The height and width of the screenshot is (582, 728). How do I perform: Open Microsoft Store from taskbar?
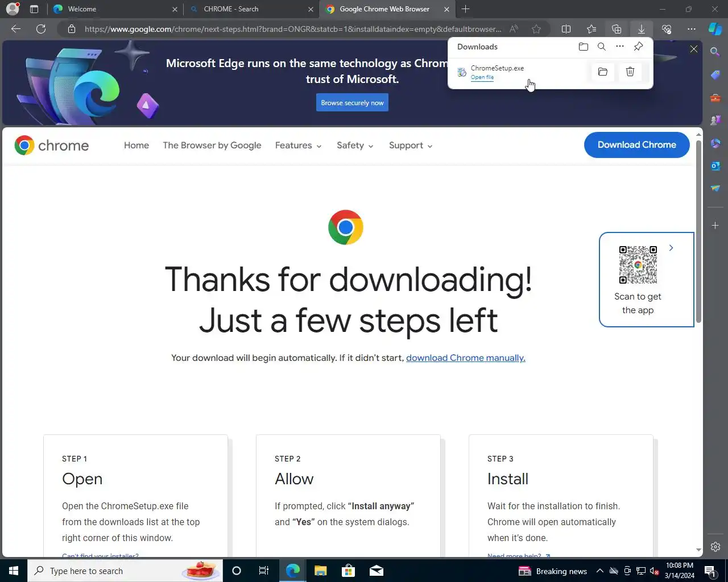pyautogui.click(x=348, y=571)
